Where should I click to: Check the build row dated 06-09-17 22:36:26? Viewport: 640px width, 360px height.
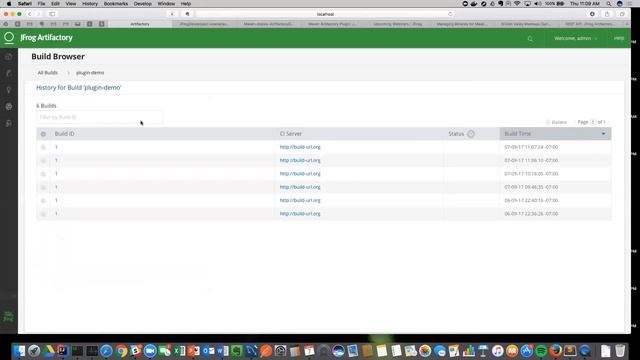(43, 214)
